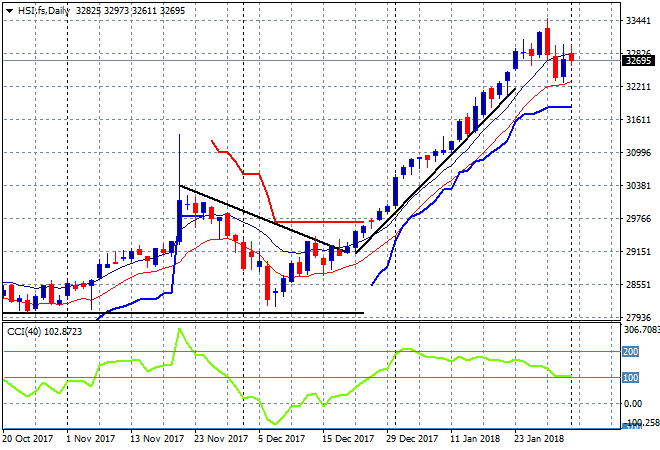Click the HSI.fs,Daily chart title
This screenshot has height=450, width=660.
[38, 8]
